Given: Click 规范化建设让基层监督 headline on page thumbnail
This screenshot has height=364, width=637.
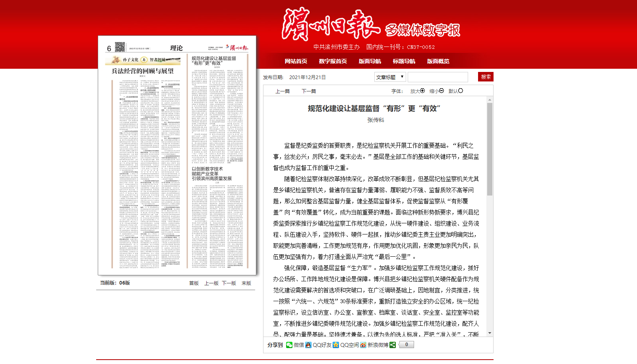Looking at the screenshot, I should (x=214, y=60).
